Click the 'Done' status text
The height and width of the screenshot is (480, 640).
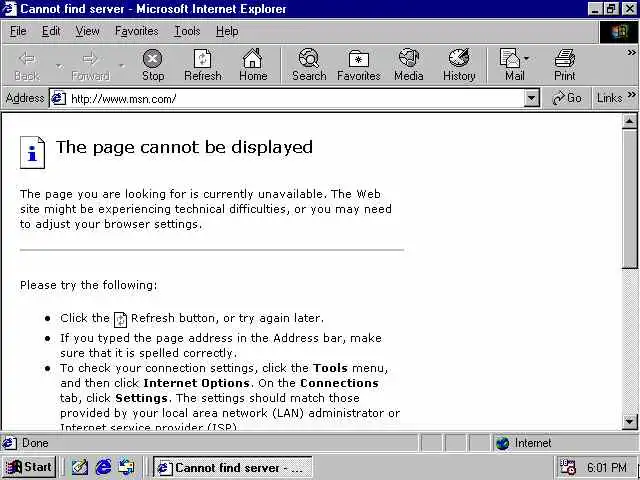[35, 443]
